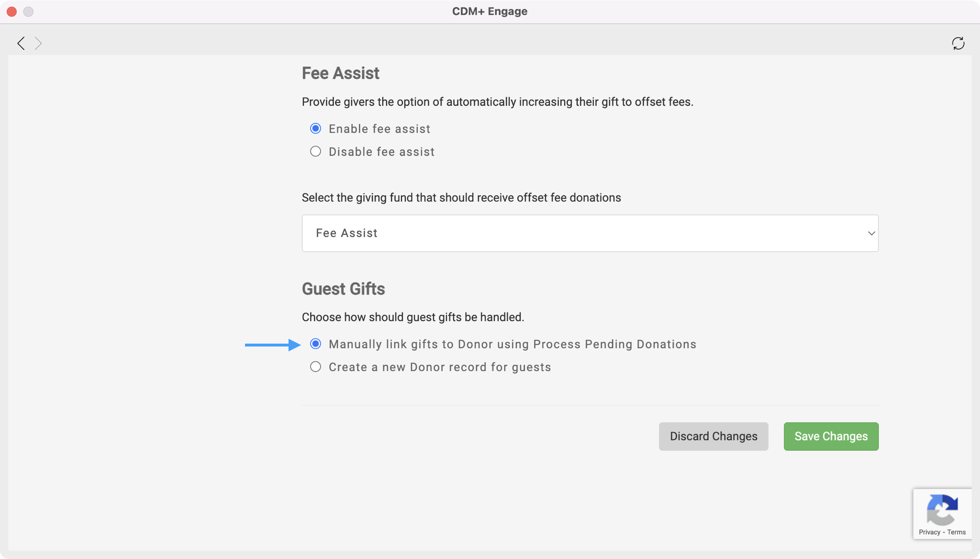Click the Fee Assist section heading
The height and width of the screenshot is (559, 980).
[x=340, y=73]
